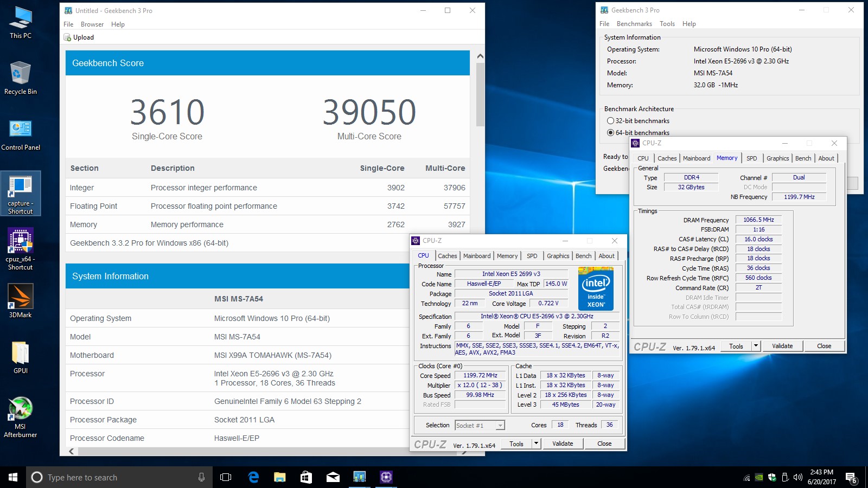Select the 3DMark desktop icon
The image size is (868, 488).
point(21,300)
